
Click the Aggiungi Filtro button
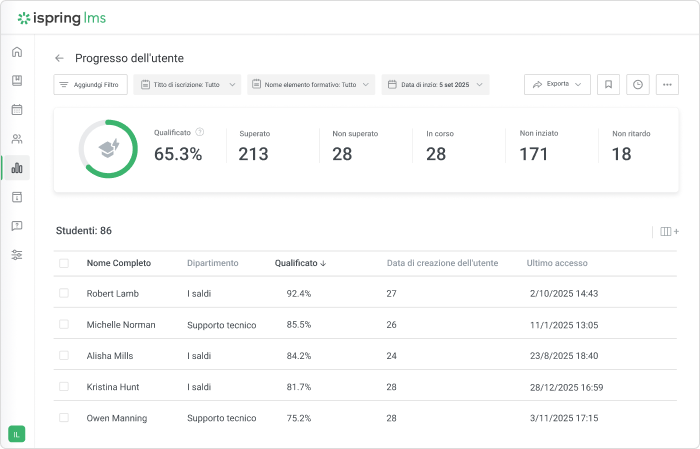coord(91,85)
